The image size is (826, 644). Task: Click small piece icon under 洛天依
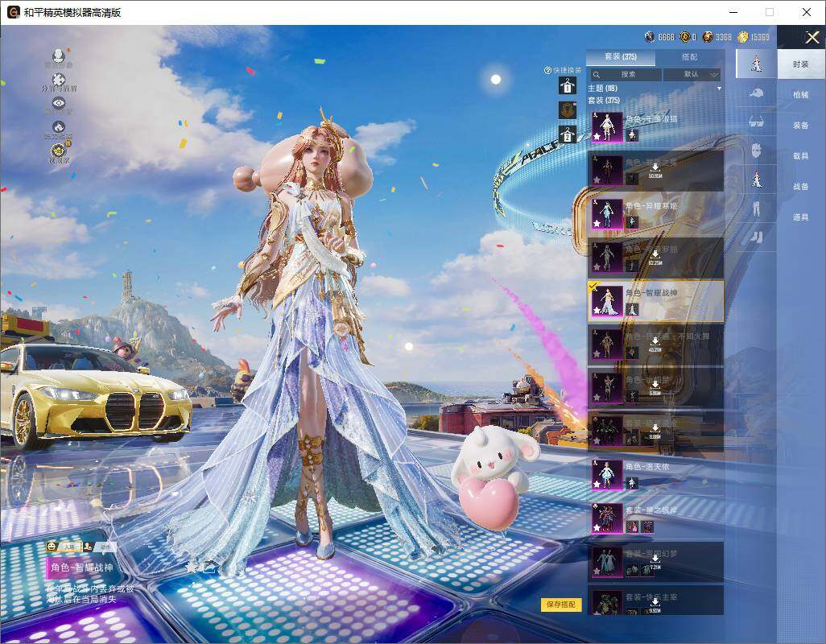click(632, 483)
